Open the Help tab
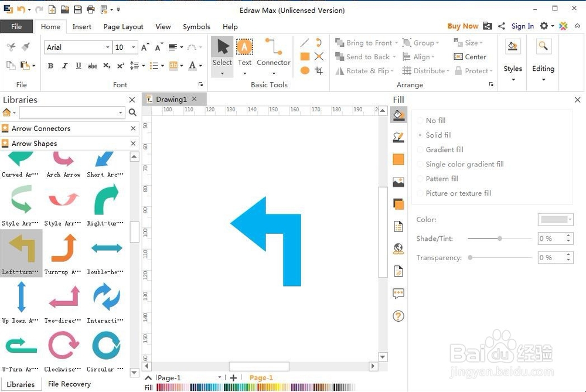The height and width of the screenshot is (392, 586). 230,26
